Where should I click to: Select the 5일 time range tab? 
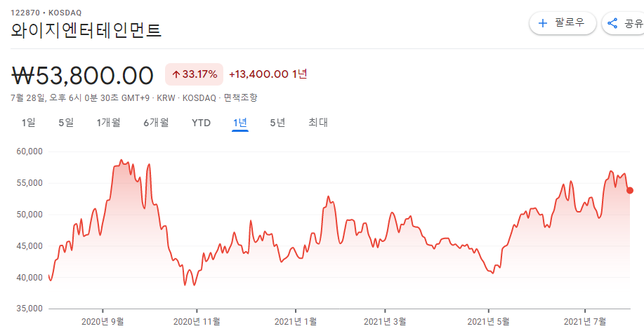tap(66, 123)
